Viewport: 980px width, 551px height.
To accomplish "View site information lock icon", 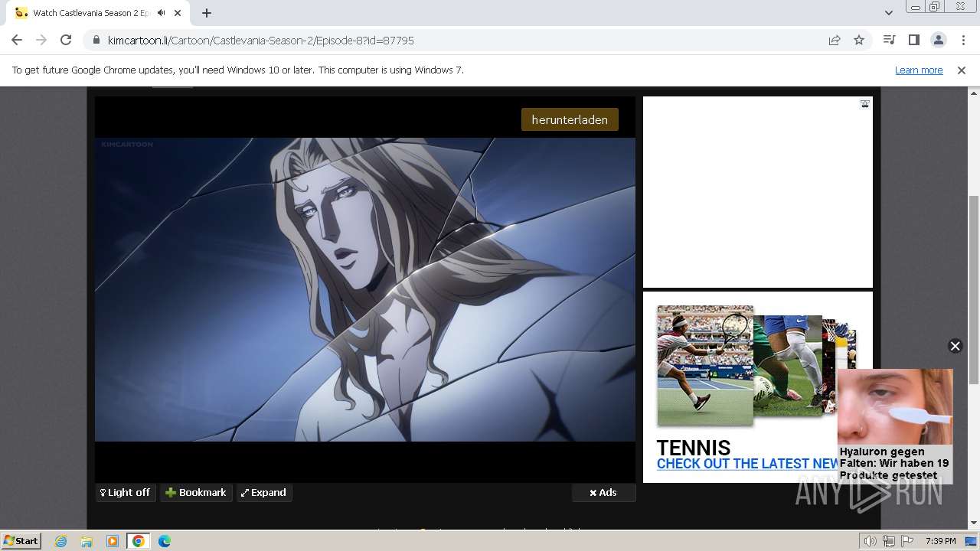I will pos(96,41).
